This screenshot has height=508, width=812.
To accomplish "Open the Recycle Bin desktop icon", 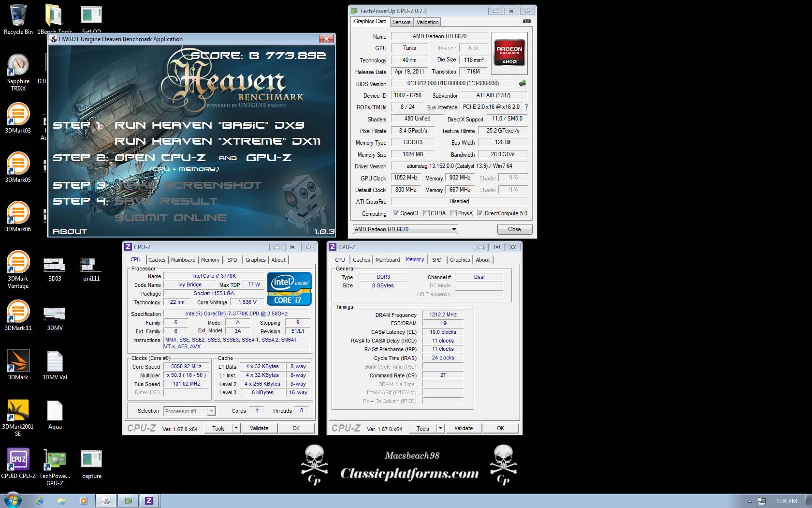I will pyautogui.click(x=18, y=19).
